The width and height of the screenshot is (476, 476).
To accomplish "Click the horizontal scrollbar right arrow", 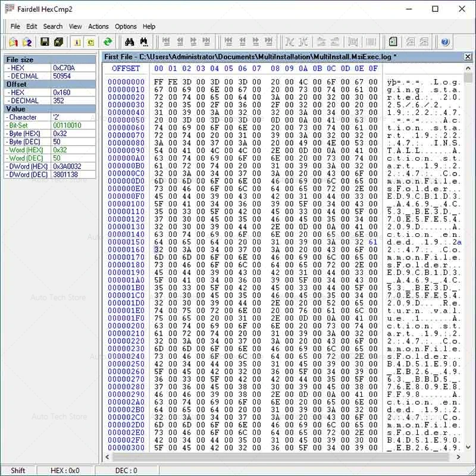I will point(459,457).
